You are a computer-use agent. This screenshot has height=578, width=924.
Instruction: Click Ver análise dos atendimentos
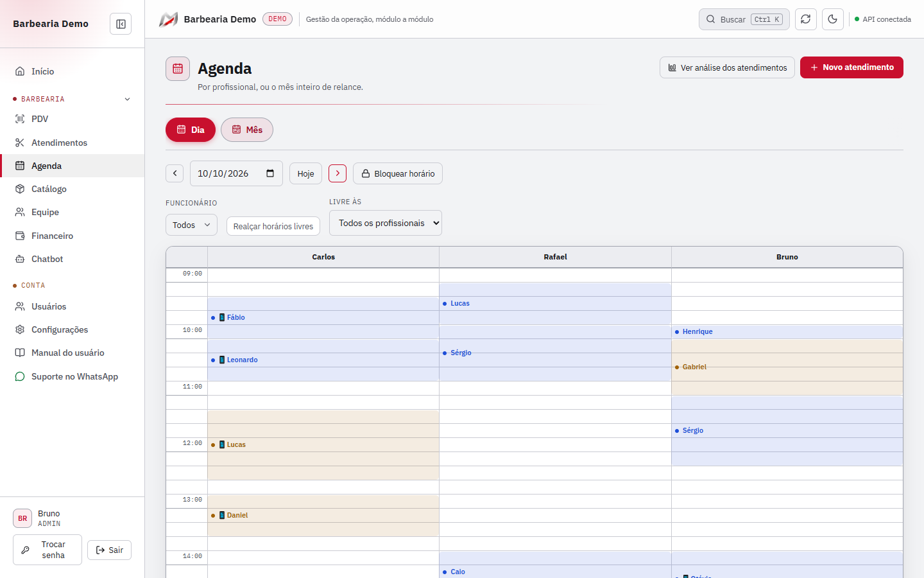click(x=727, y=67)
